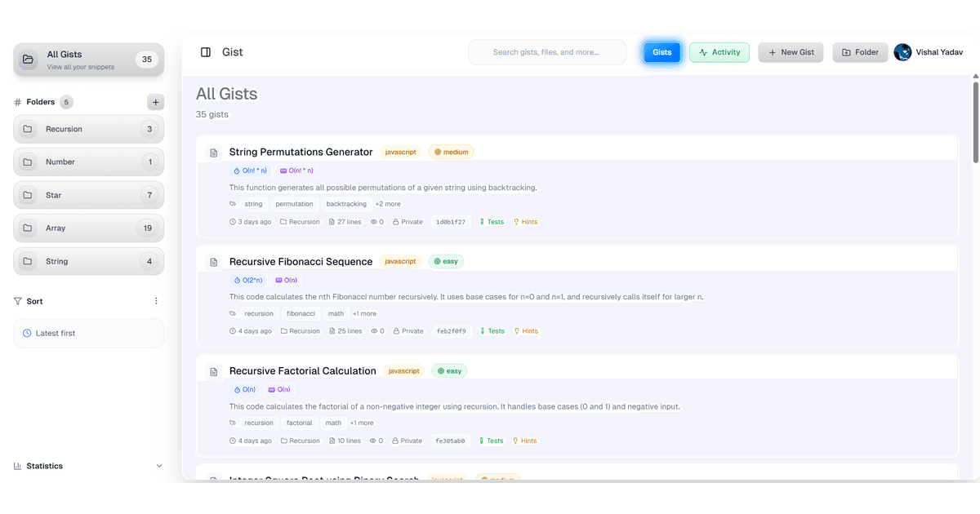This screenshot has height=514, width=980.
Task: Add a new folder with plus button
Action: click(x=155, y=102)
